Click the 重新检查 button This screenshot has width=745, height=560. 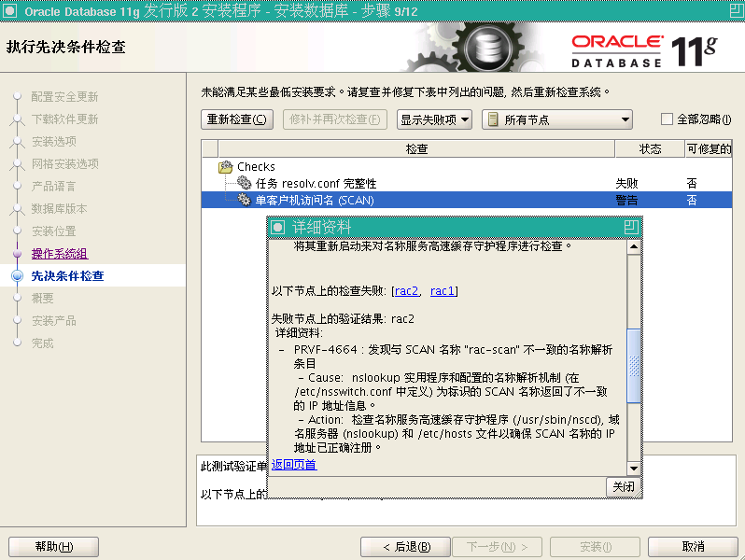tap(236, 119)
